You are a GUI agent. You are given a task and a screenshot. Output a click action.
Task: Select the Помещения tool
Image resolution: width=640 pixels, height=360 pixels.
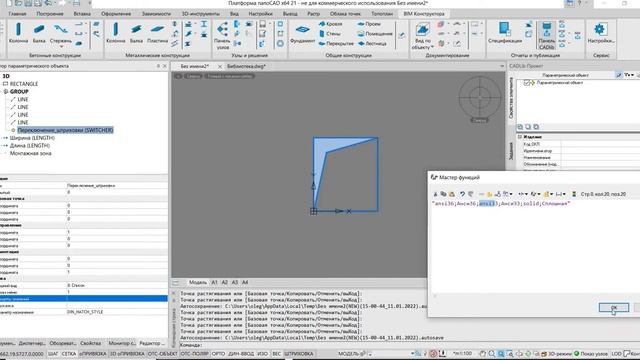(x=375, y=34)
